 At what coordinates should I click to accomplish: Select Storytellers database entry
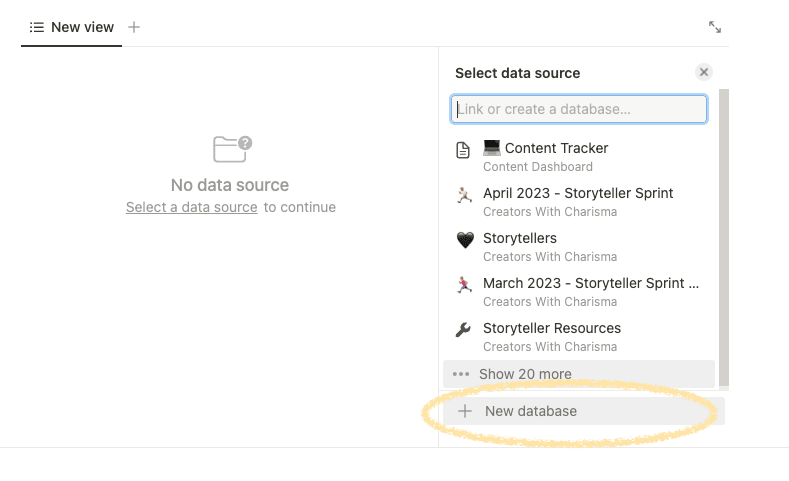(x=579, y=247)
